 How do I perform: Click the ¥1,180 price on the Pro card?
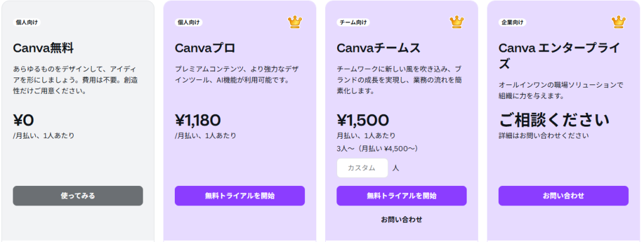[198, 120]
